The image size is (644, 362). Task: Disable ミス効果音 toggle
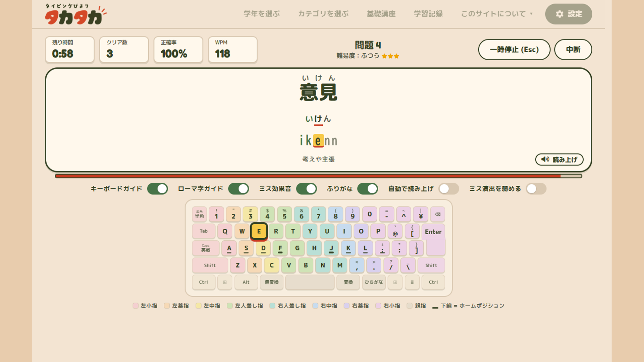(x=306, y=189)
